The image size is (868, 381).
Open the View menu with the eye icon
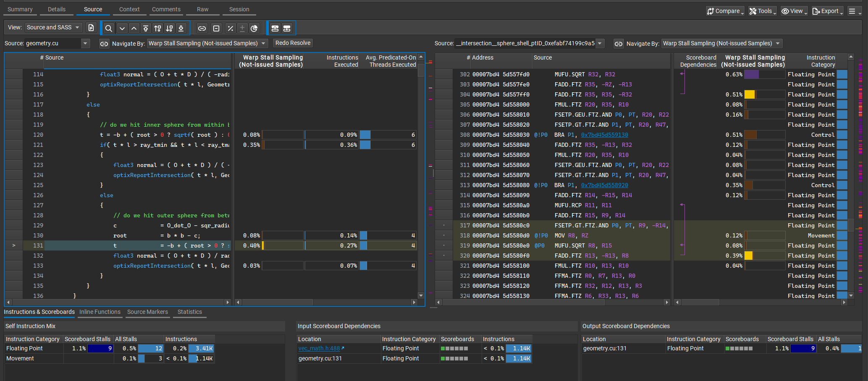pyautogui.click(x=793, y=10)
